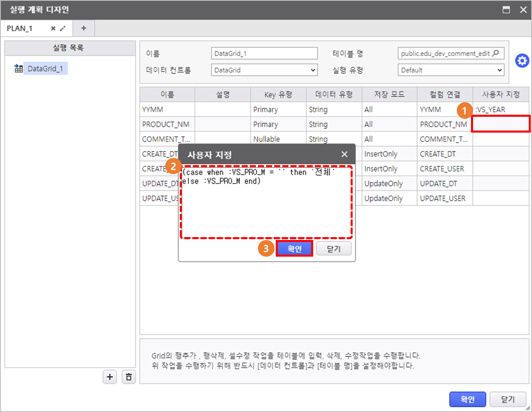
Task: Close the 사용자 지정 popup with x
Action: point(344,154)
